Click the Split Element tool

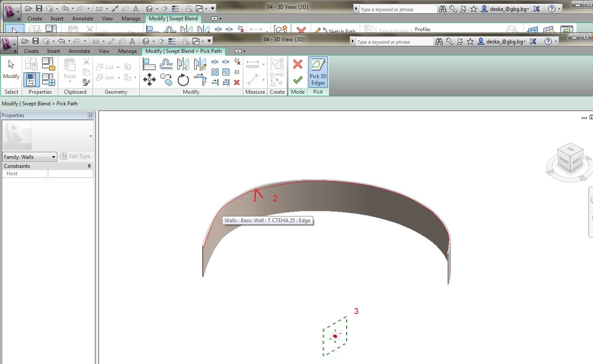tap(215, 62)
